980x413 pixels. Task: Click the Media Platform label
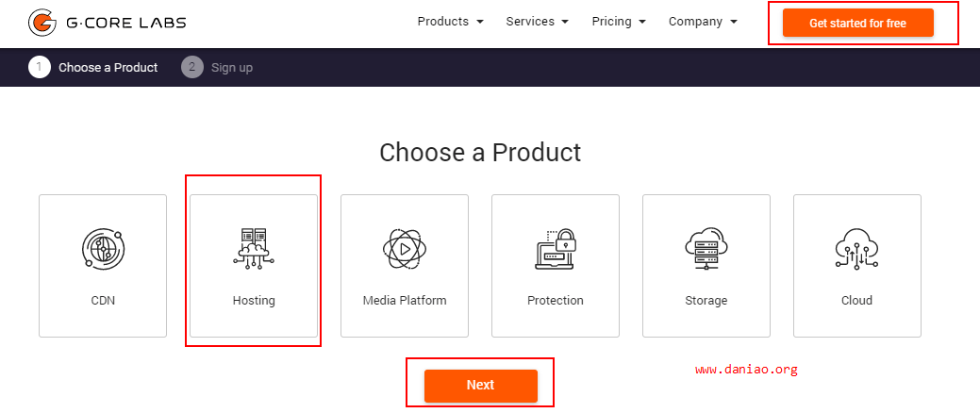coord(405,301)
